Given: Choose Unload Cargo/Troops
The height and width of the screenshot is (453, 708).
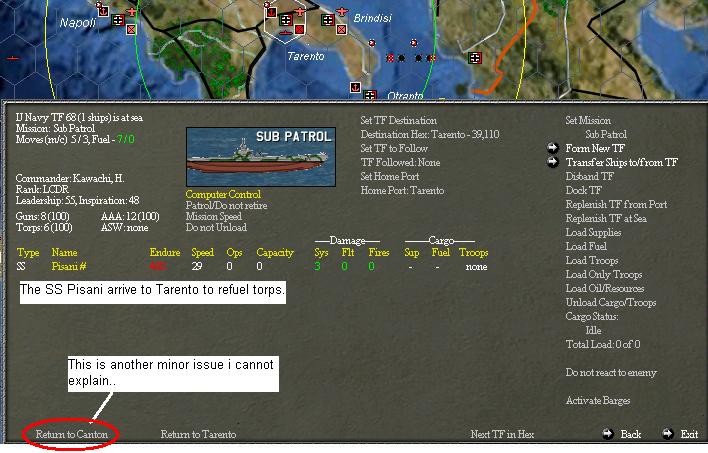Looking at the screenshot, I should pyautogui.click(x=611, y=302).
